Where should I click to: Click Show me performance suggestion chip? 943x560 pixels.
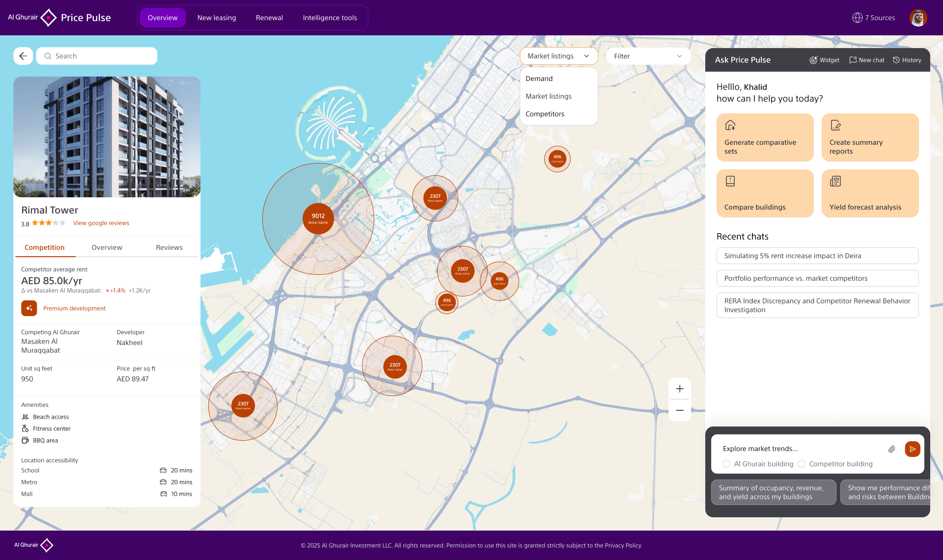(885, 492)
